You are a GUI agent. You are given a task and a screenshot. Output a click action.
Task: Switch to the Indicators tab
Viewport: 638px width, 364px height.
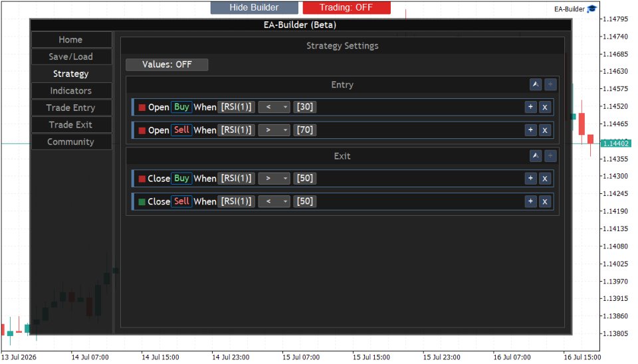pyautogui.click(x=71, y=91)
